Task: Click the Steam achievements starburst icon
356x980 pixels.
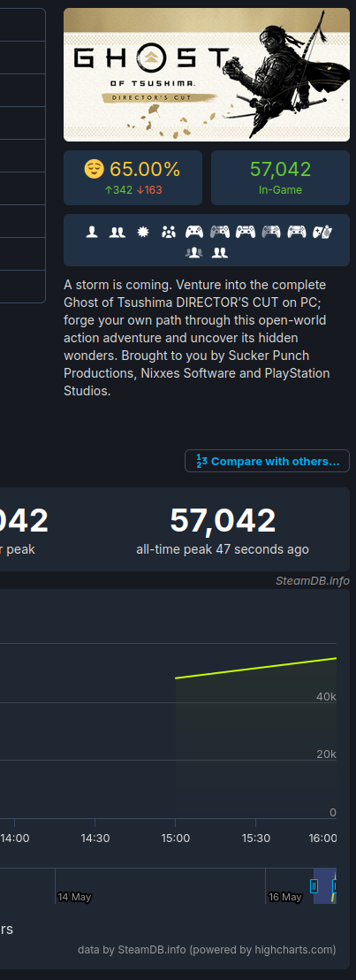Action: coord(143,233)
